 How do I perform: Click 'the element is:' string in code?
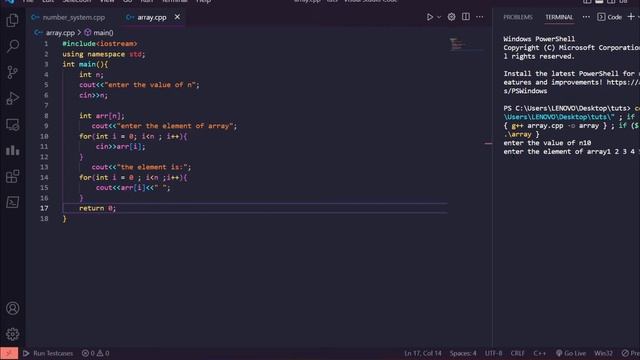click(152, 167)
